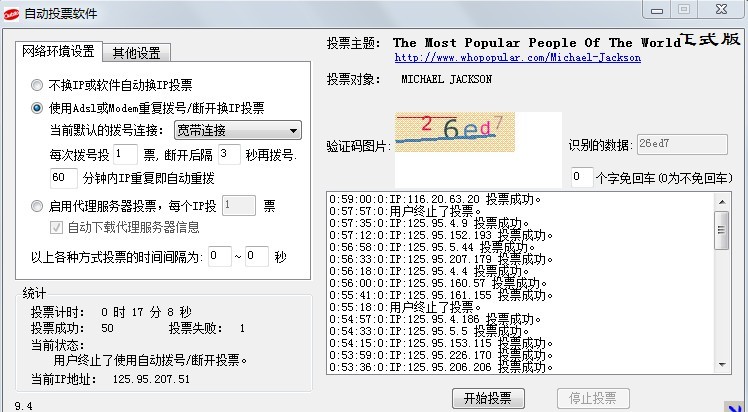Viewport: 748px width, 412px height.
Task: Toggle 自动下载代理服务器信息 checkbox
Action: pos(56,227)
